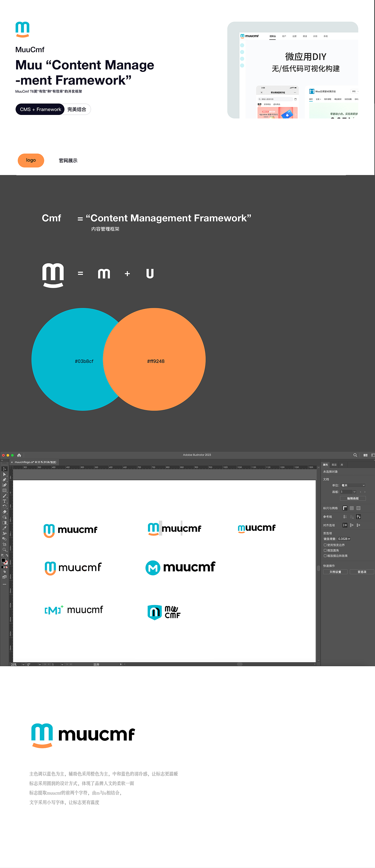Switch to the 图层 panel tab
Viewport: 375px width, 868px height.
tap(334, 465)
